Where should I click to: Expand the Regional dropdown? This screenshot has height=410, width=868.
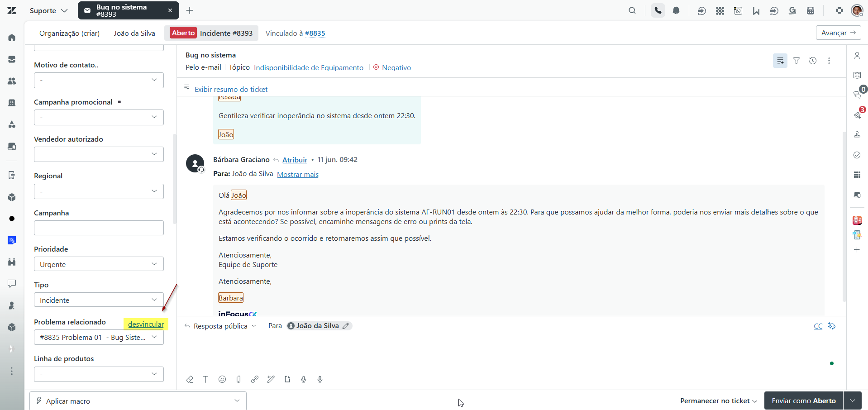pos(99,191)
